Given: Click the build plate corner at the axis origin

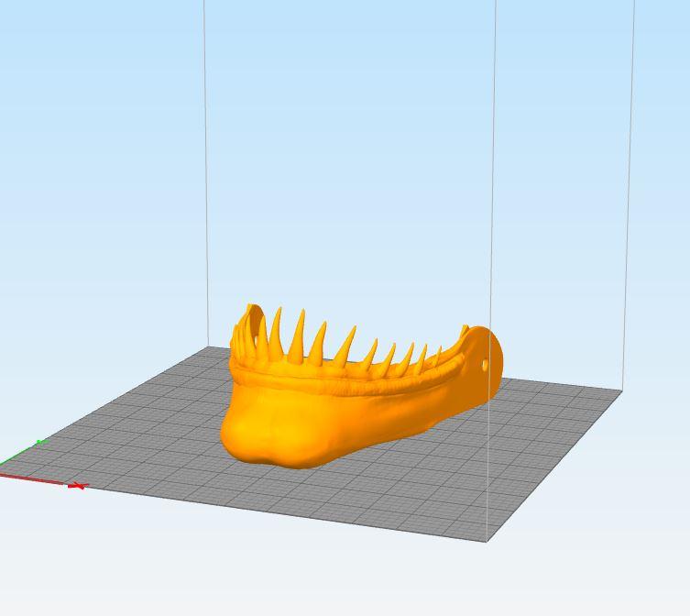Looking at the screenshot, I should (x=4, y=474).
